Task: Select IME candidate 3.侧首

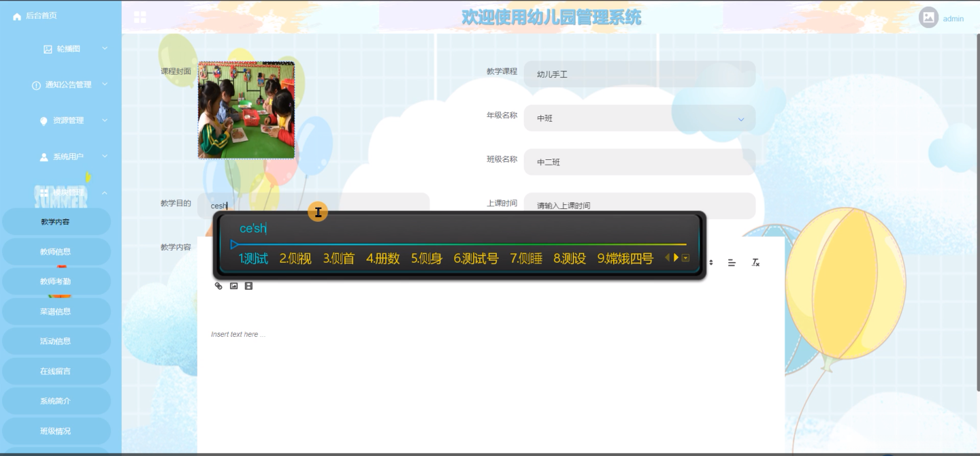Action: click(x=339, y=259)
